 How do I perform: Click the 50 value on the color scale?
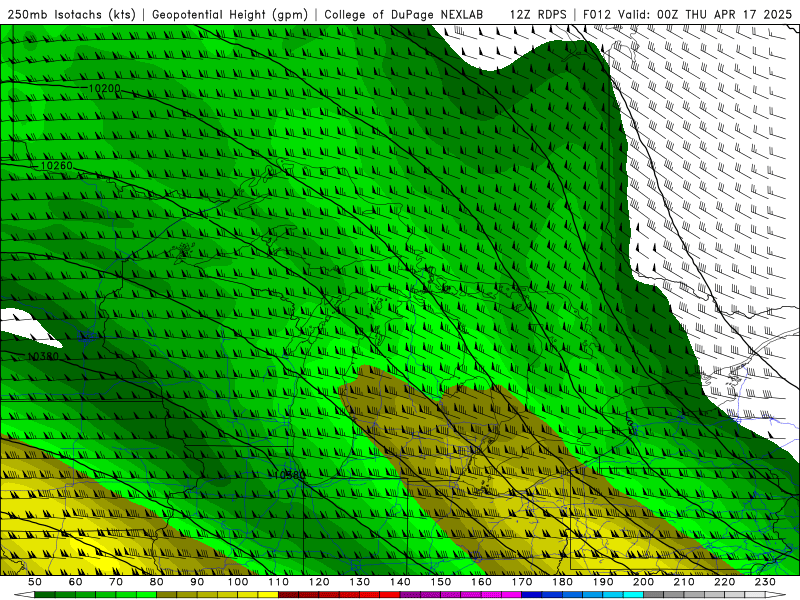point(35,582)
